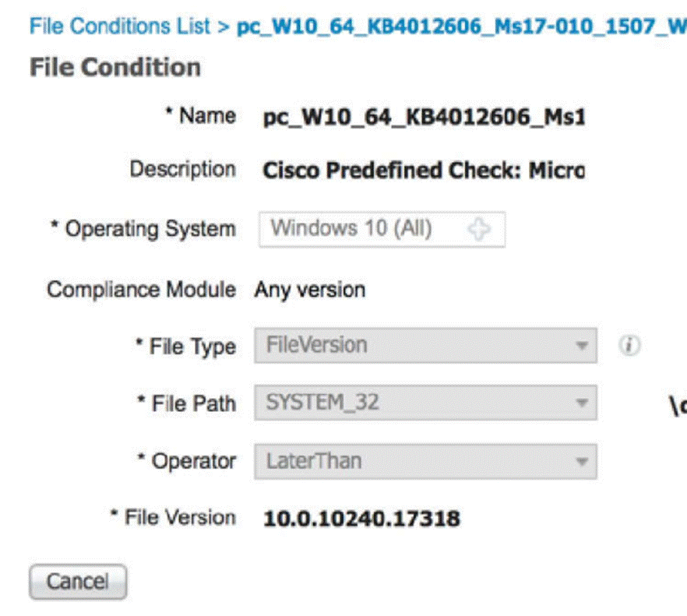Click the File Condition heading
Viewport: 687px width, 616px height.
coord(115,67)
